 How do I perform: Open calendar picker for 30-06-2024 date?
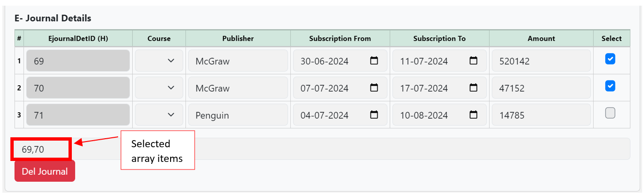tap(374, 61)
